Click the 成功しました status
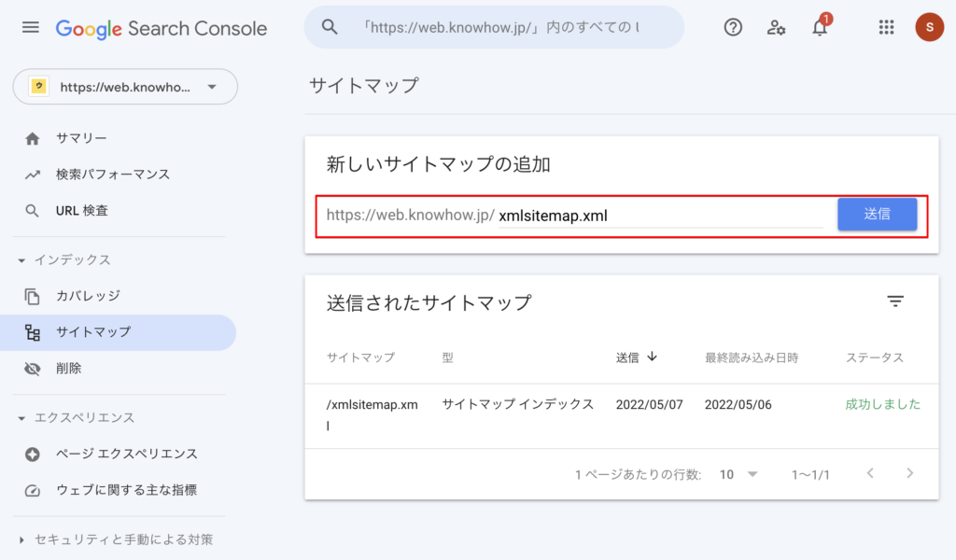Screen dimensions: 956x560 [882, 405]
